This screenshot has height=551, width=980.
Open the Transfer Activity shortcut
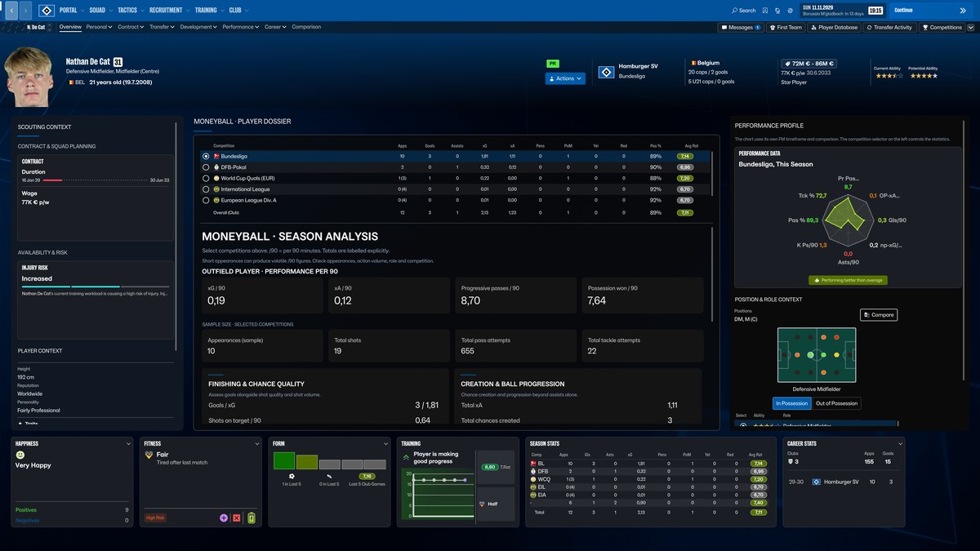(889, 27)
